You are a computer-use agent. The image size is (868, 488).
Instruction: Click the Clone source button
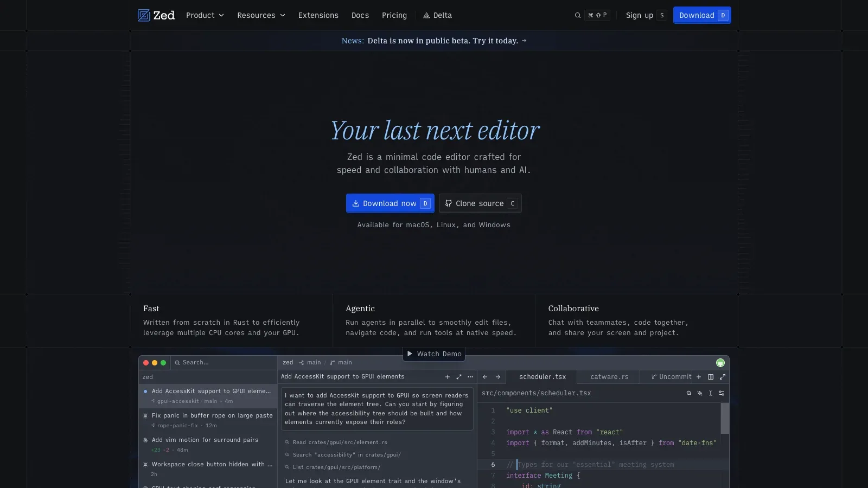[x=480, y=203]
